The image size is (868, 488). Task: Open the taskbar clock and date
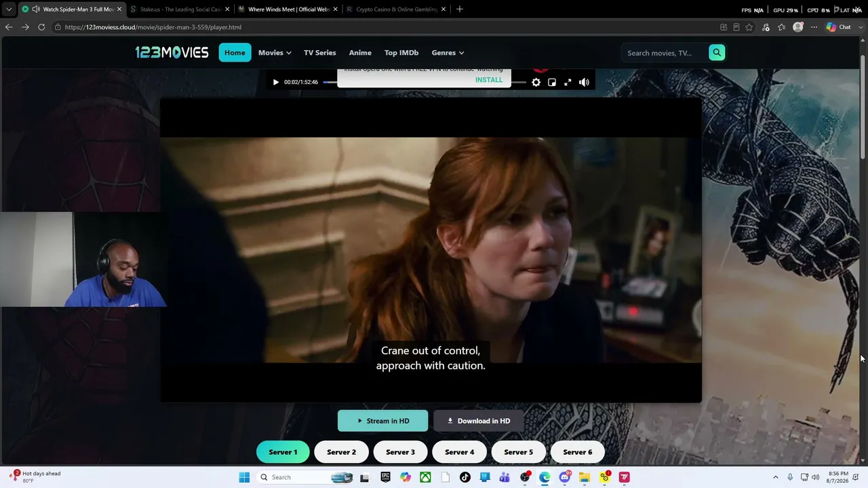pos(839,477)
